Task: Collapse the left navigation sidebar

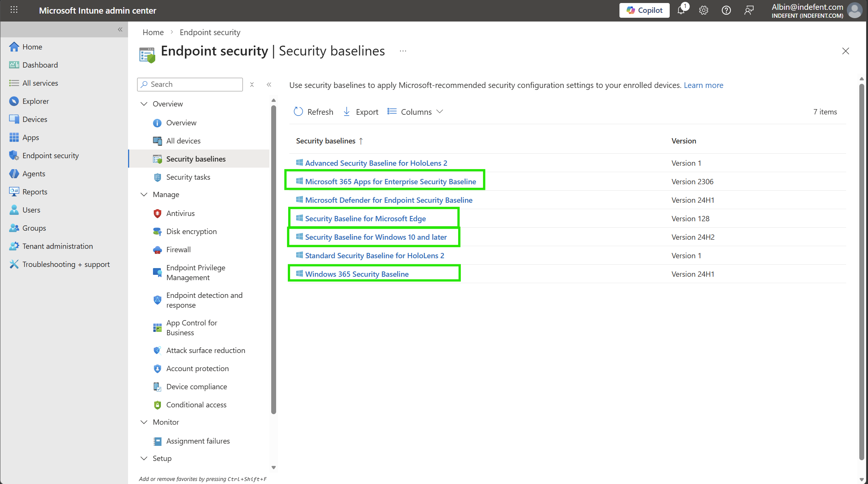Action: (120, 29)
